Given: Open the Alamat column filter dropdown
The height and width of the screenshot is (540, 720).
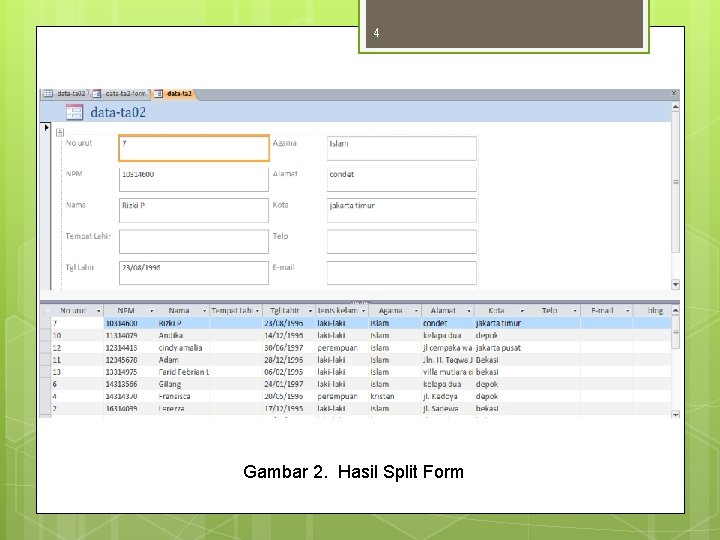Looking at the screenshot, I should tap(469, 311).
